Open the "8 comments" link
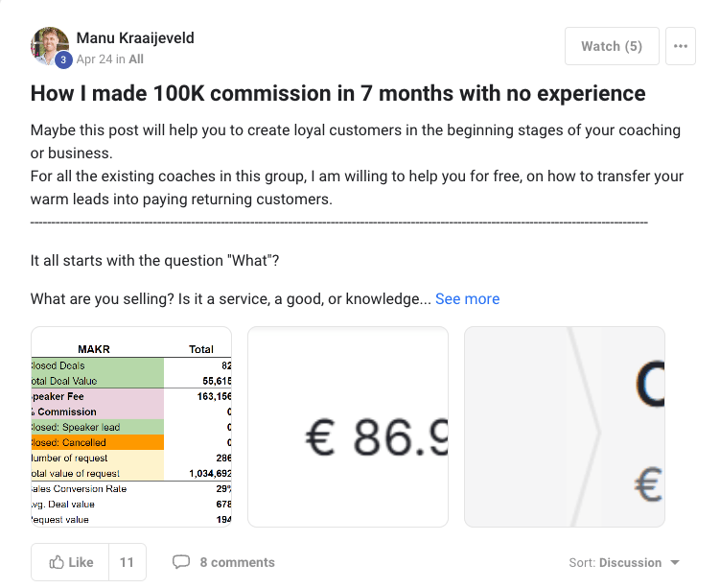Screen dimensions: 720x588 coord(237,562)
